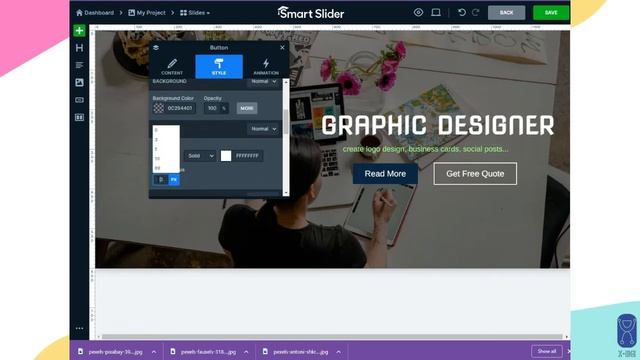The width and height of the screenshot is (640, 360).
Task: Click the background color checkered swatch
Action: point(159,108)
